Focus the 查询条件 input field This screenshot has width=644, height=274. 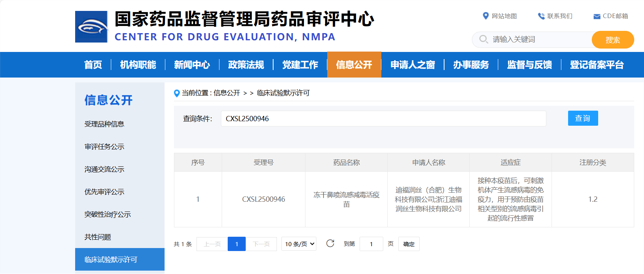383,119
